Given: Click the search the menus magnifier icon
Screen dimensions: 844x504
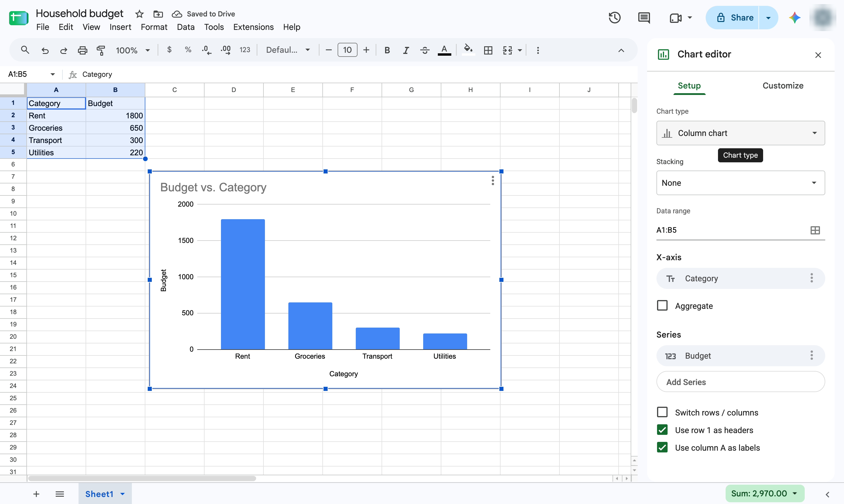Looking at the screenshot, I should [25, 50].
